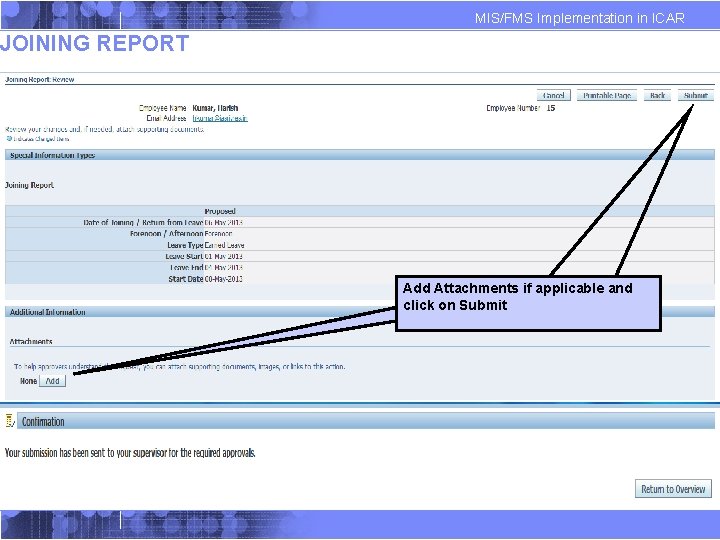
Task: Click employee number value 15
Action: pyautogui.click(x=551, y=108)
